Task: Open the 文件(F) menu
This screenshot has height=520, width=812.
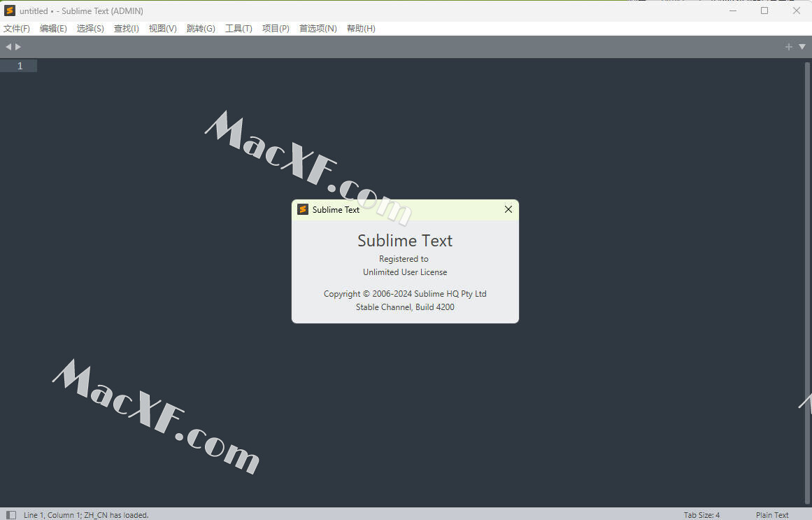Action: point(17,29)
